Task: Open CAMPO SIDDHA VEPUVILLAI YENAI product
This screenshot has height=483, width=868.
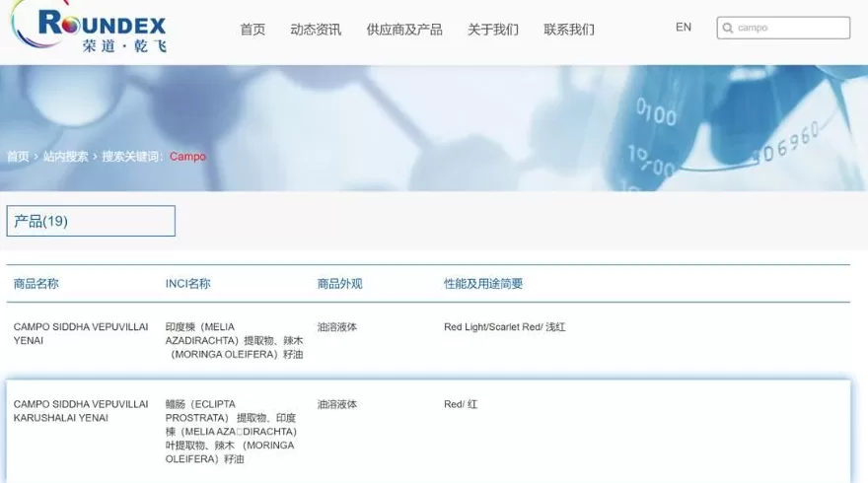Action: (81, 333)
